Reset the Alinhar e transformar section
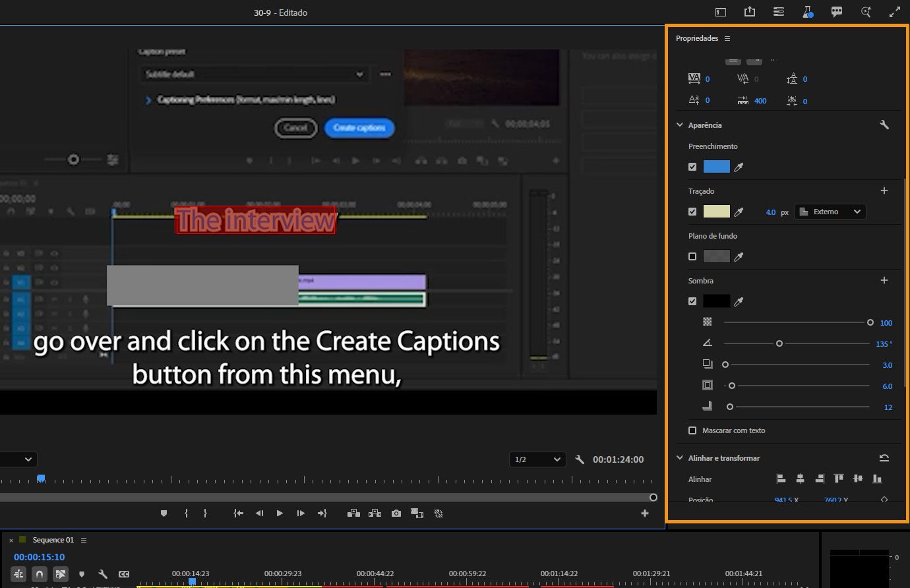The height and width of the screenshot is (588, 910). [x=884, y=457]
